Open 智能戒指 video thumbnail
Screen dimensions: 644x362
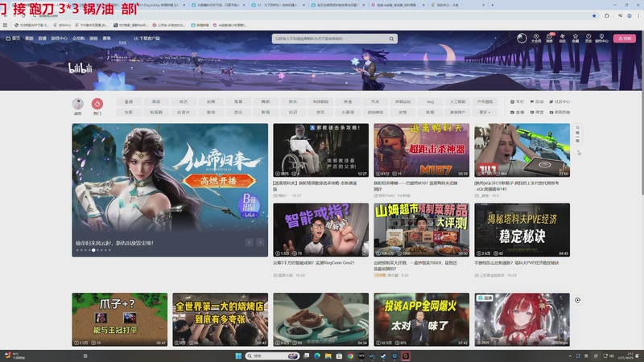tap(320, 230)
